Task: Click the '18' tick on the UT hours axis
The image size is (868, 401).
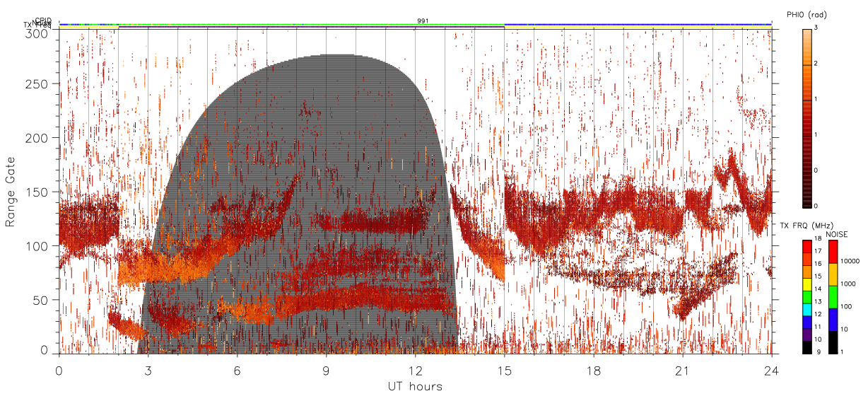Action: pyautogui.click(x=593, y=371)
